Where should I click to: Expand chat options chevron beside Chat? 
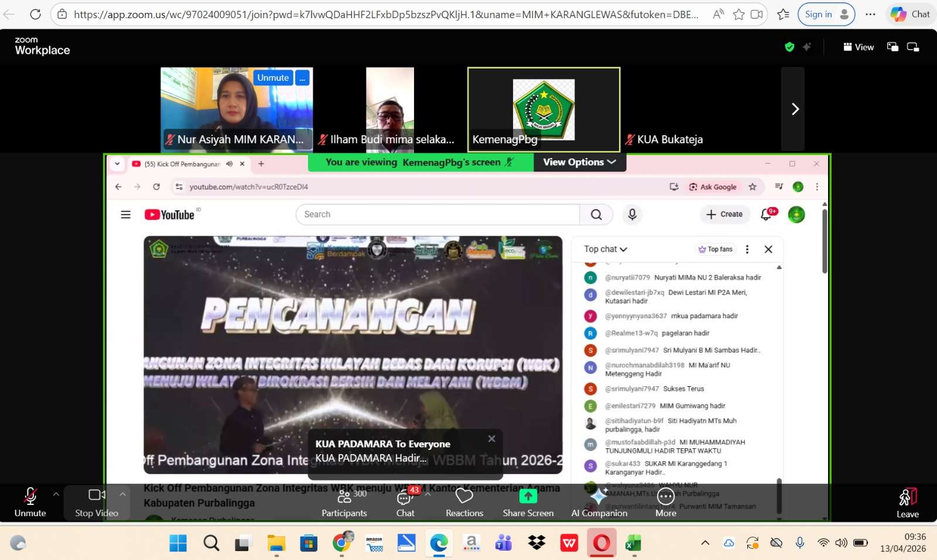pos(428,494)
